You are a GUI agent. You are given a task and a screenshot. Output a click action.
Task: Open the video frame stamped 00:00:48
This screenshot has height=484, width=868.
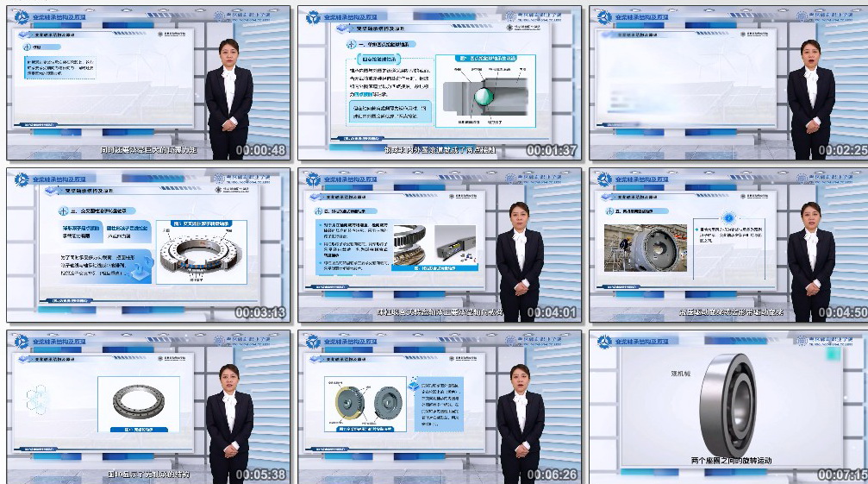pyautogui.click(x=148, y=83)
